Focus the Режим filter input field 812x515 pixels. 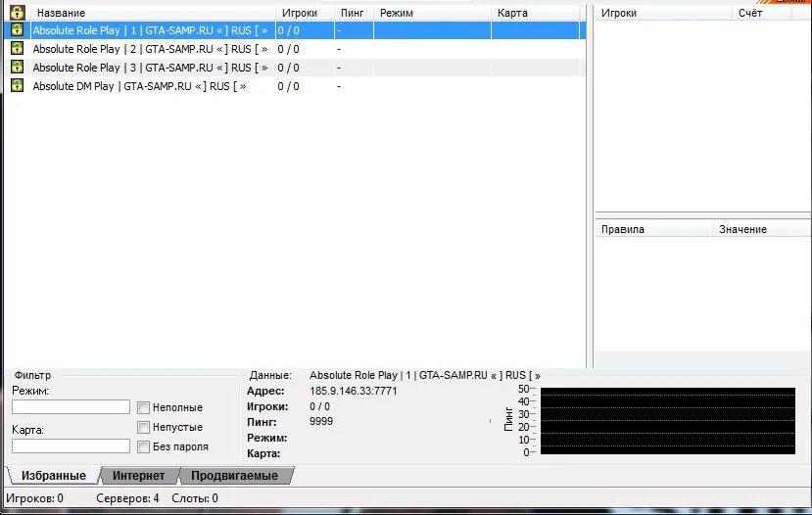tap(71, 407)
